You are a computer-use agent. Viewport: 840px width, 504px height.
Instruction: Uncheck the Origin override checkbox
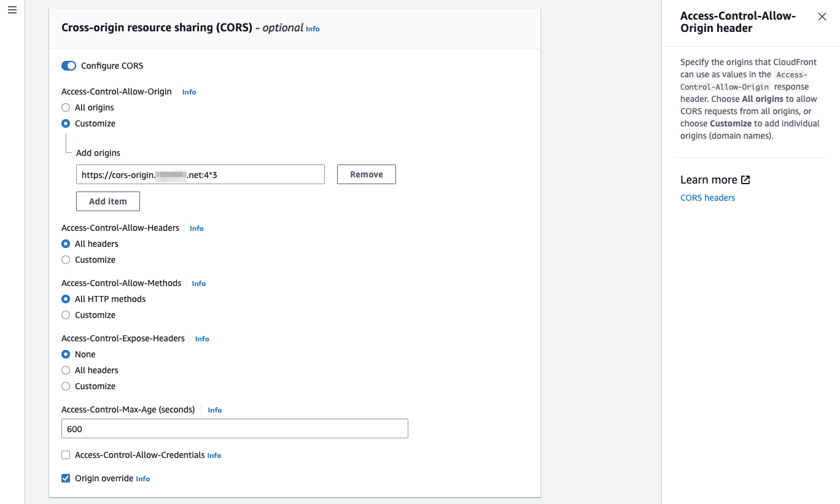point(66,478)
